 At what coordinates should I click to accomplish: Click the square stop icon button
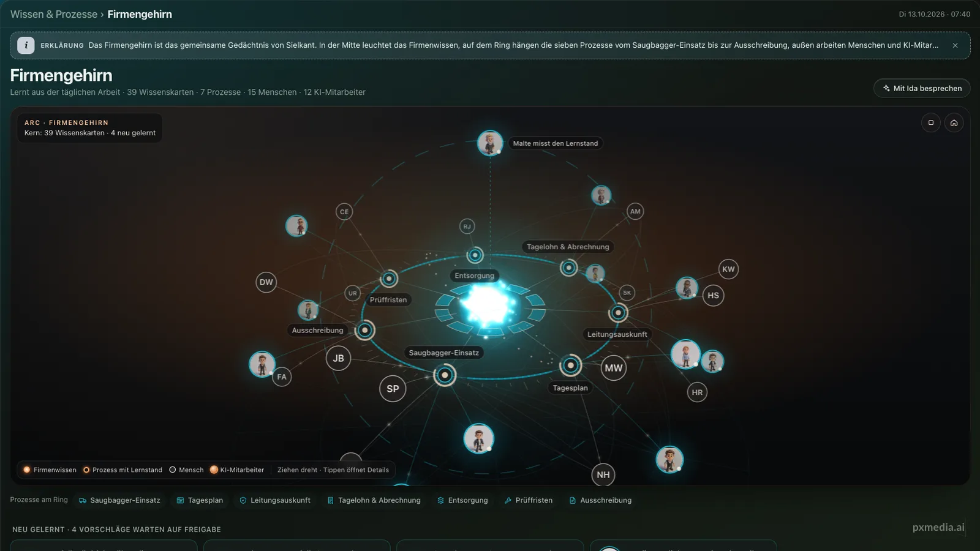[931, 122]
